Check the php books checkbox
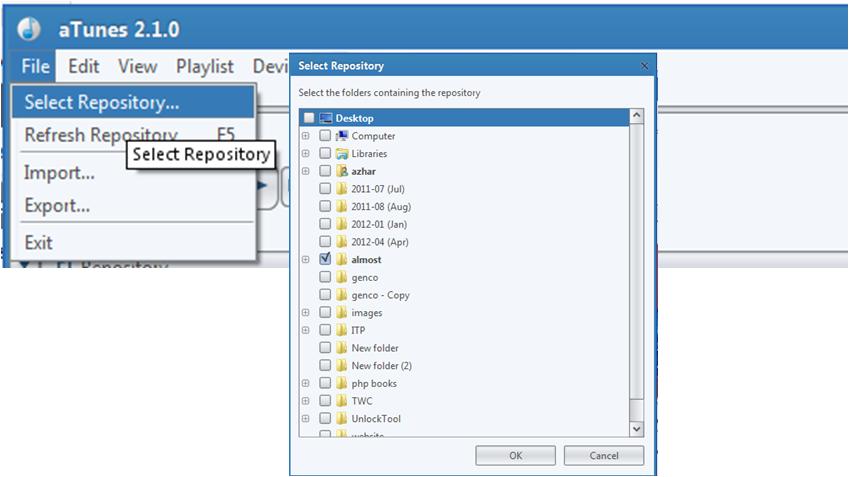The width and height of the screenshot is (849, 477). [325, 383]
